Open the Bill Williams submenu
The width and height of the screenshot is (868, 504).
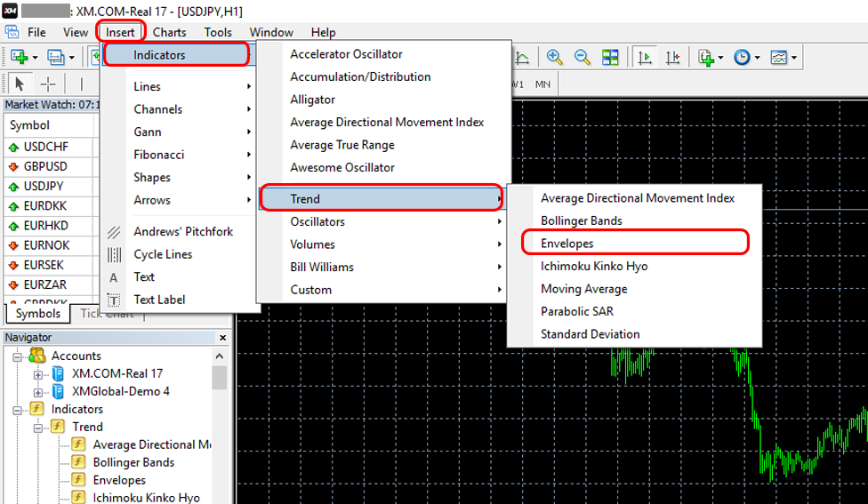coord(383,267)
